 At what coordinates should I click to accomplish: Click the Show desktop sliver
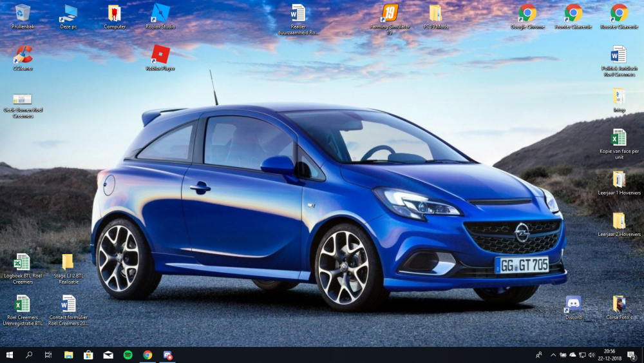(x=642, y=355)
